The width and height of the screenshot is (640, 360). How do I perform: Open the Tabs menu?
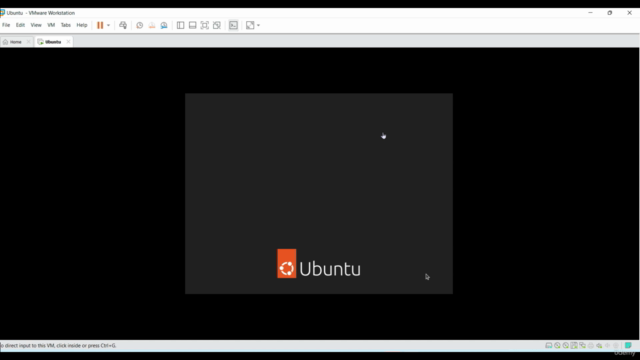[x=66, y=25]
